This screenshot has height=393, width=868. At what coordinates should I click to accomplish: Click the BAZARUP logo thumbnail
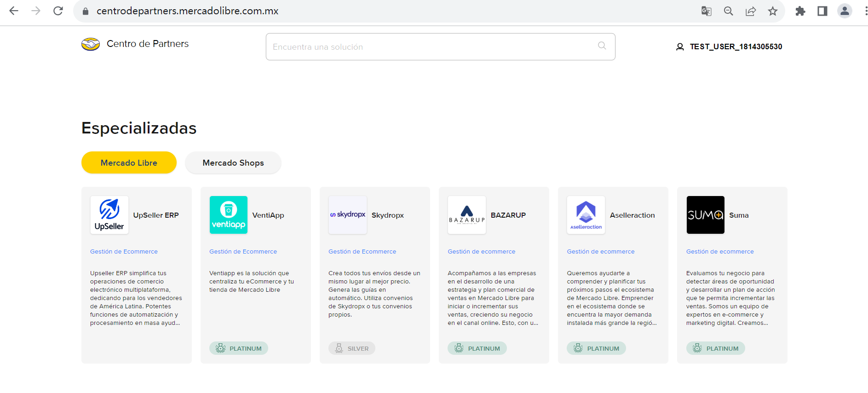[467, 215]
